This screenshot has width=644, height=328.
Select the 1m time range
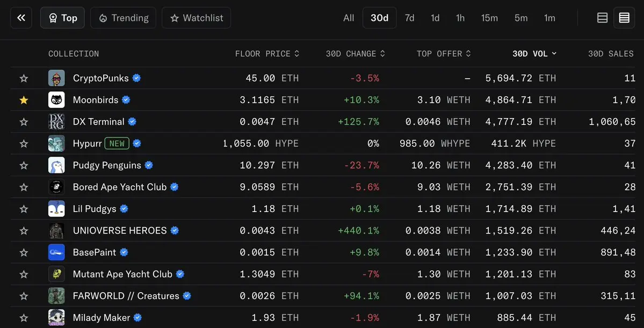pyautogui.click(x=549, y=18)
